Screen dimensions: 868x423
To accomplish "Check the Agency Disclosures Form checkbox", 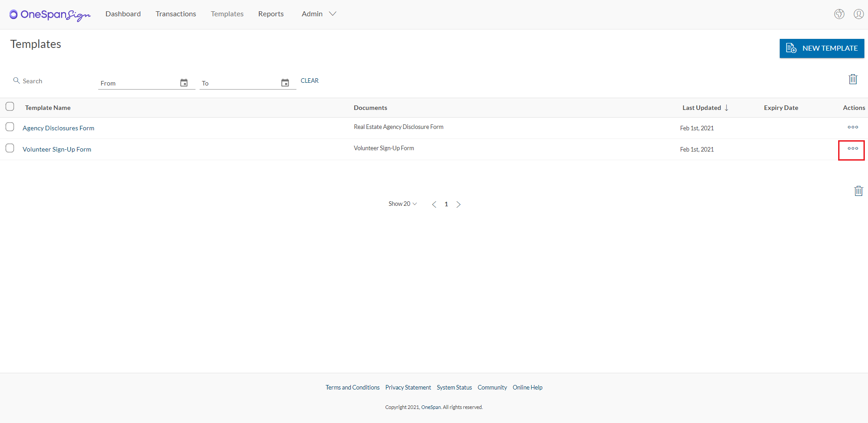I will (10, 127).
